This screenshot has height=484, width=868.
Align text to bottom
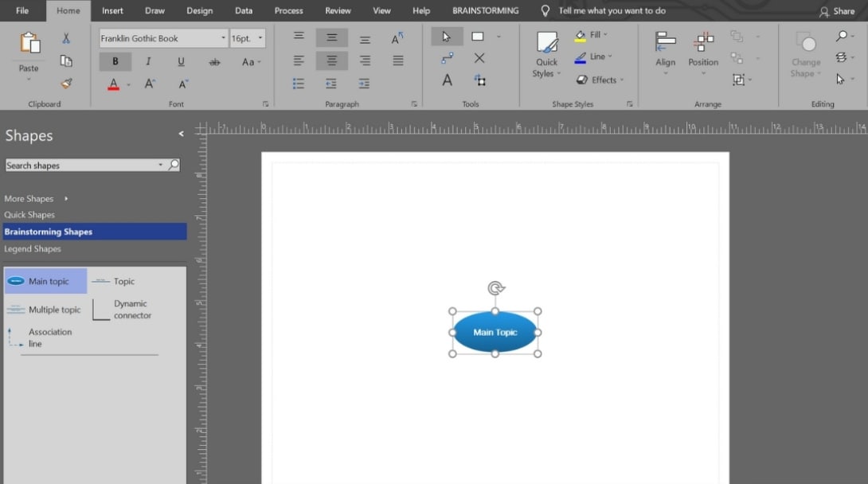tap(365, 39)
